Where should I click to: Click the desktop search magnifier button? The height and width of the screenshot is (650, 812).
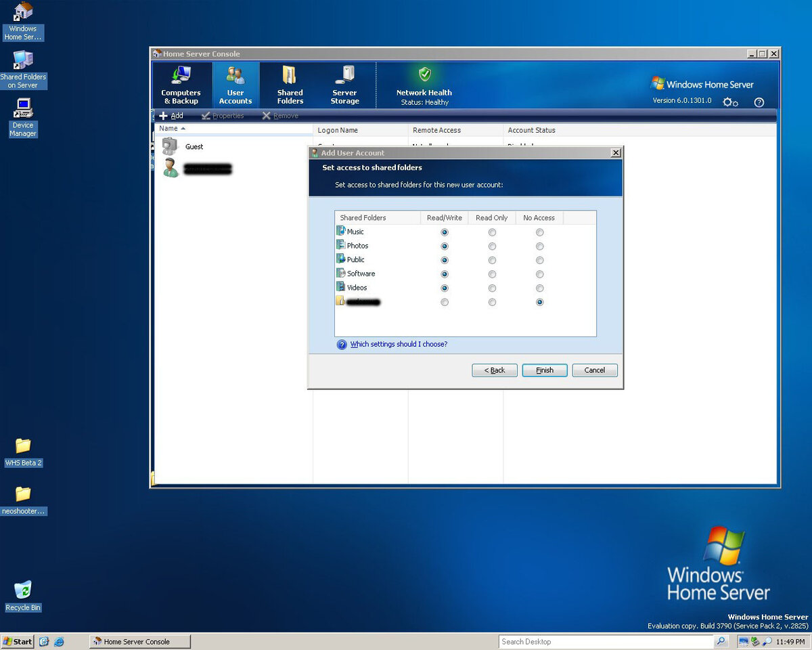(721, 641)
